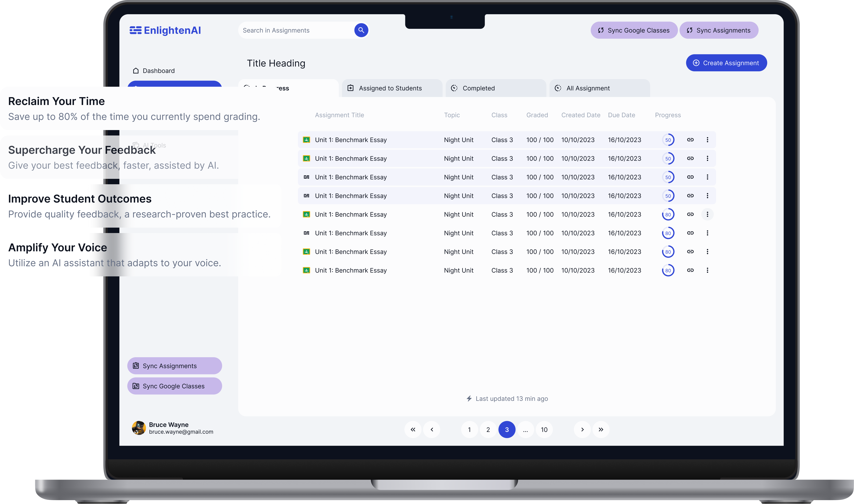This screenshot has width=854, height=504.
Task: Go to the previous page arrow
Action: point(432,430)
